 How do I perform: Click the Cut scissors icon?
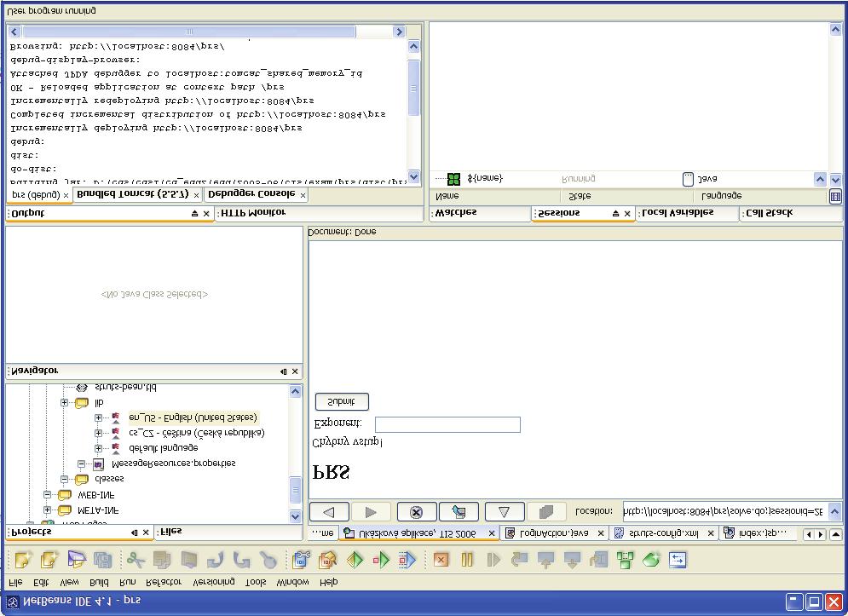(x=136, y=559)
